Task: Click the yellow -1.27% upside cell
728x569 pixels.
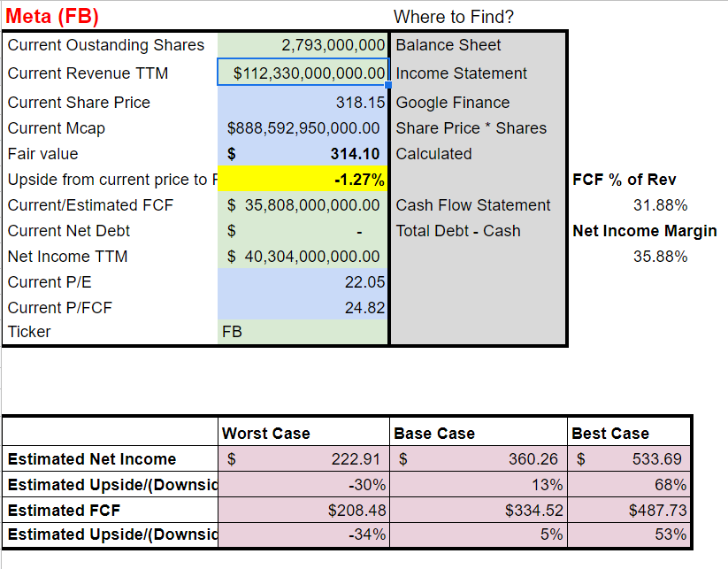Action: tap(303, 179)
